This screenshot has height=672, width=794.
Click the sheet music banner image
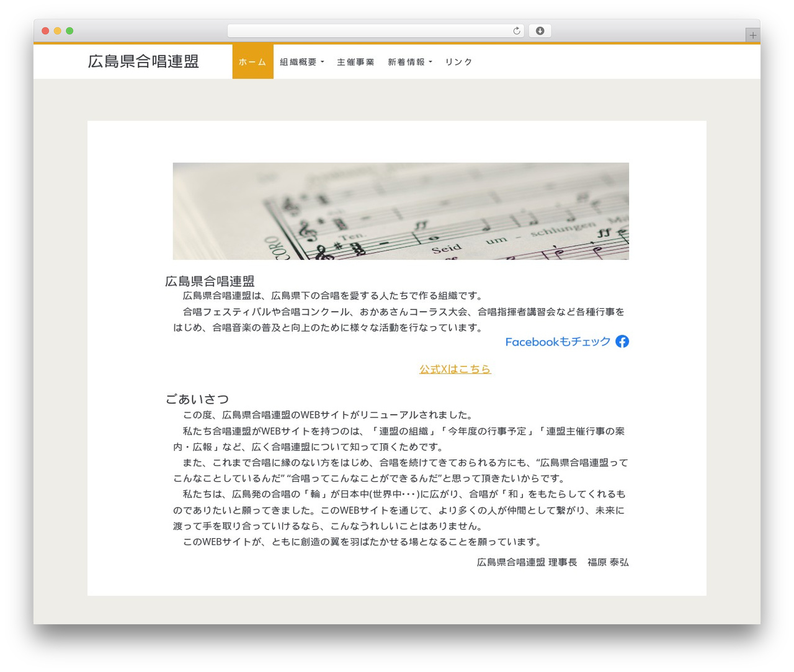point(401,211)
